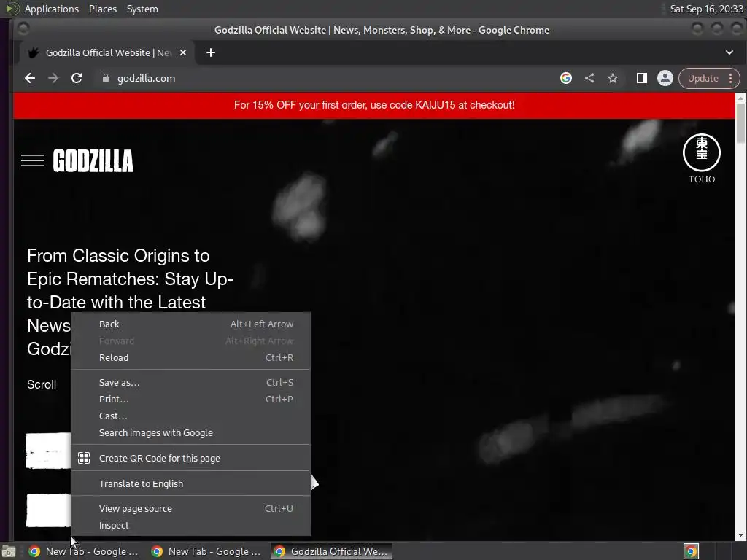Switch to second New Tab taskbar window
This screenshot has width=747, height=560.
pos(206,551)
